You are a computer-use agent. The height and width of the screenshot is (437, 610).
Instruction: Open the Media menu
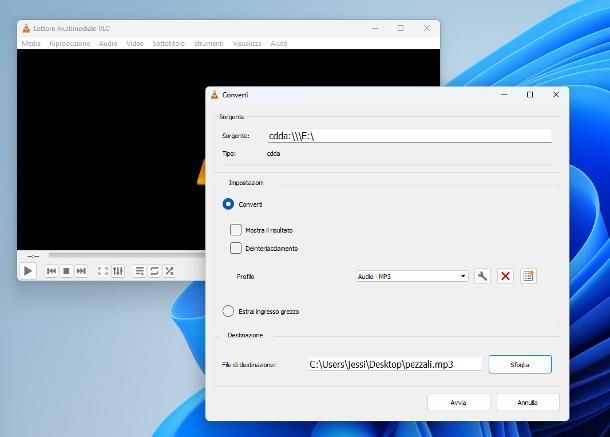(x=31, y=43)
